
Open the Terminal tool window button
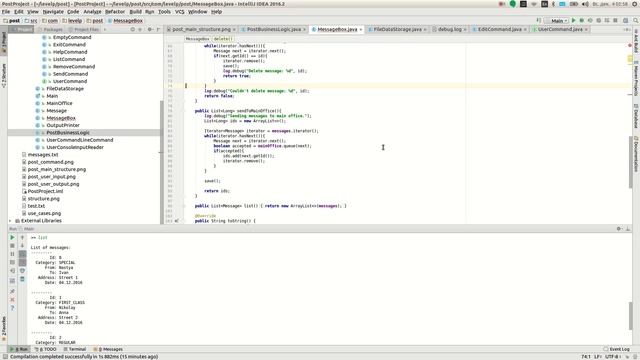75,349
